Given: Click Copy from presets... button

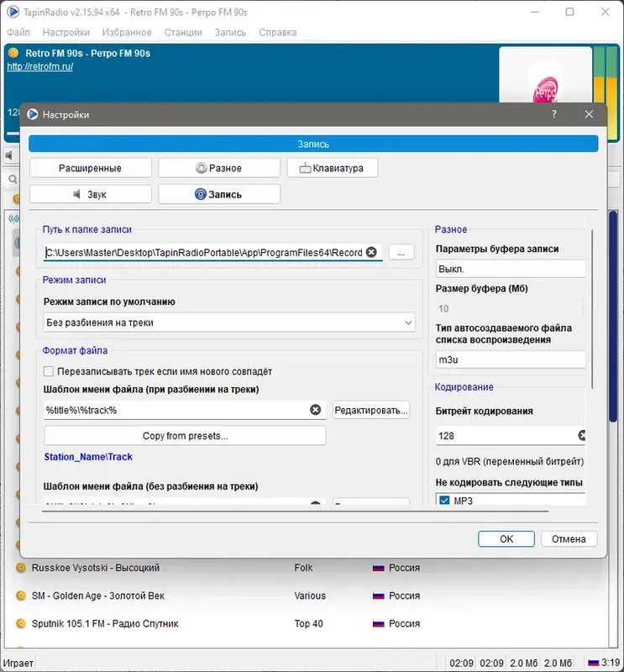Looking at the screenshot, I should pyautogui.click(x=185, y=436).
